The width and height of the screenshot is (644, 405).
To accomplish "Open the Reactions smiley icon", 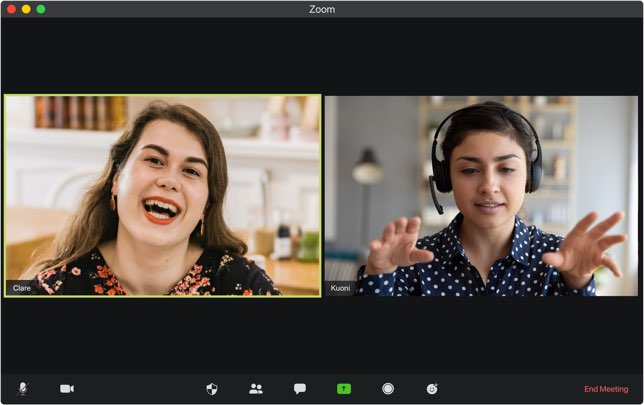I will (x=432, y=389).
